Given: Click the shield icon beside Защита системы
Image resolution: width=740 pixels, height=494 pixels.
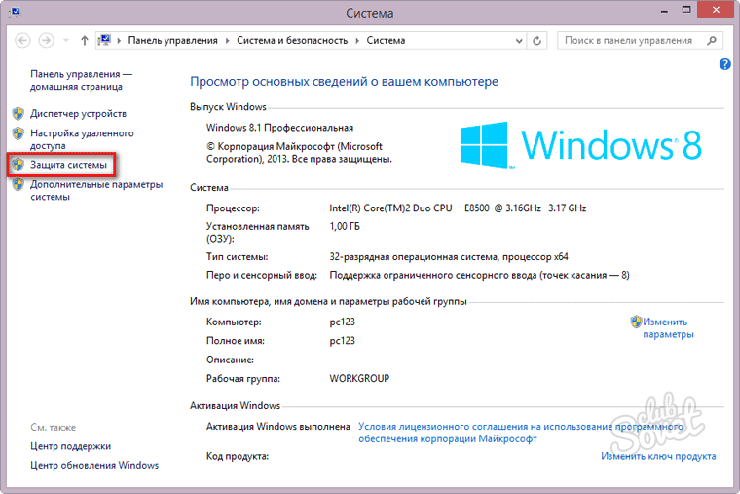Looking at the screenshot, I should (x=18, y=163).
